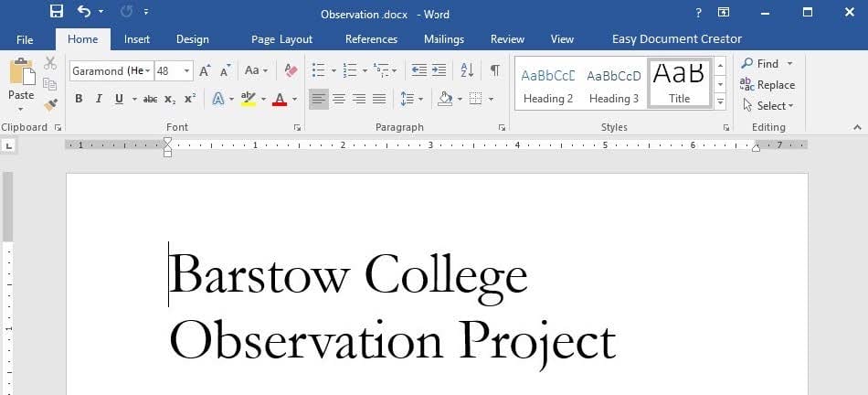Click the red Font Color swatch button
Screen dimensions: 868x395
(280, 99)
